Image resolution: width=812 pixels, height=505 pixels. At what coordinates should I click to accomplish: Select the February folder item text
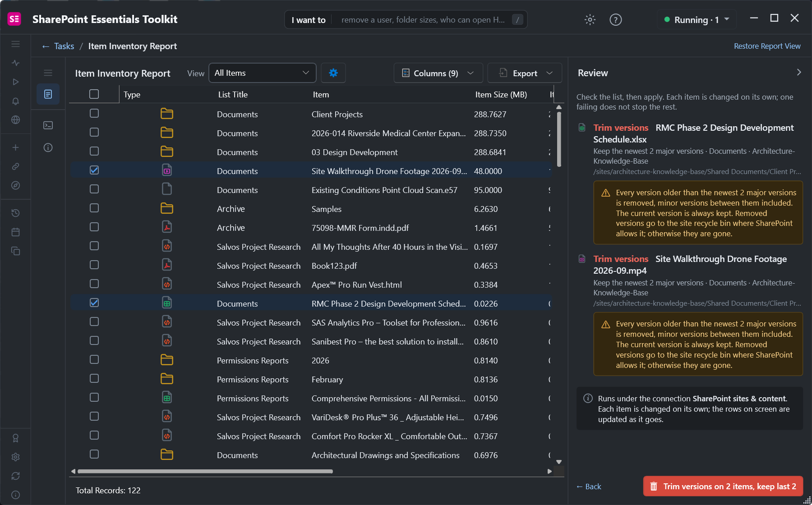pos(327,380)
